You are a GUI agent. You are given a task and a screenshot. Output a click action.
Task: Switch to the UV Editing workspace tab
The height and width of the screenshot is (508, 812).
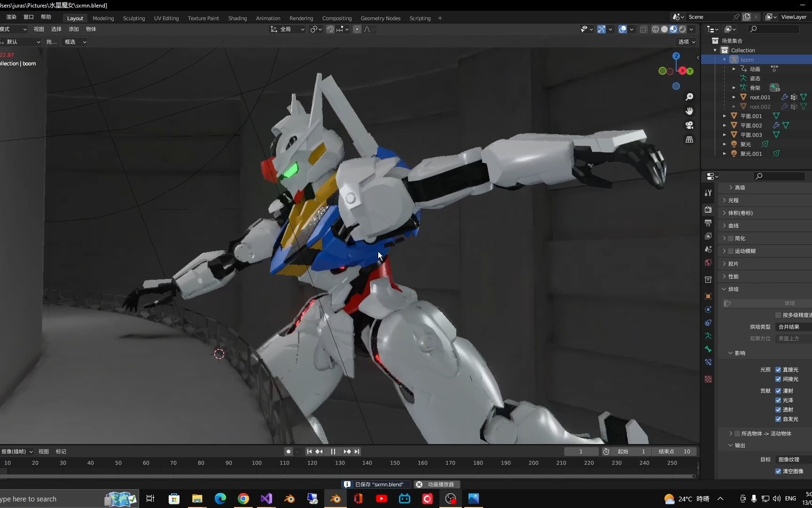tap(166, 18)
